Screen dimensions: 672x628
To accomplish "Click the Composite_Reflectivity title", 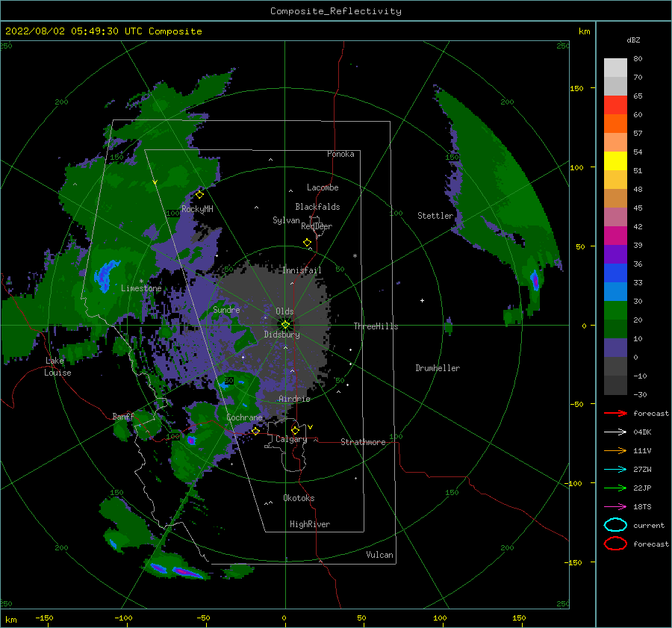I will coord(336,11).
